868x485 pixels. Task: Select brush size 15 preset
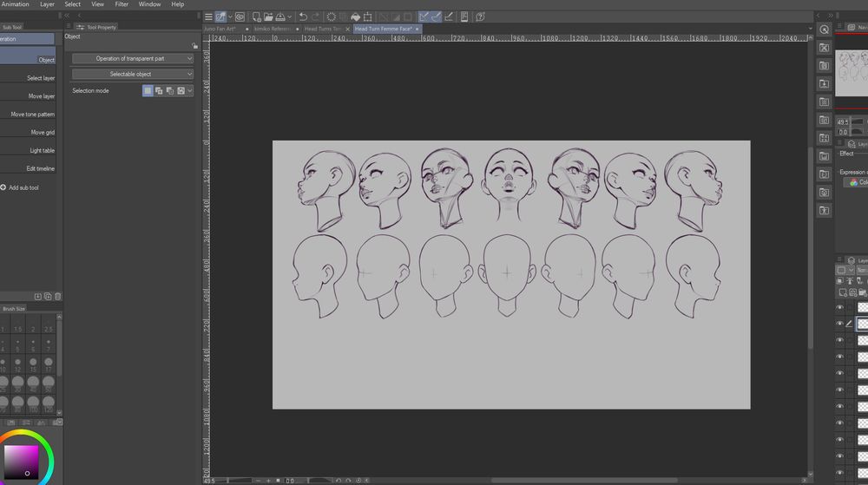33,364
